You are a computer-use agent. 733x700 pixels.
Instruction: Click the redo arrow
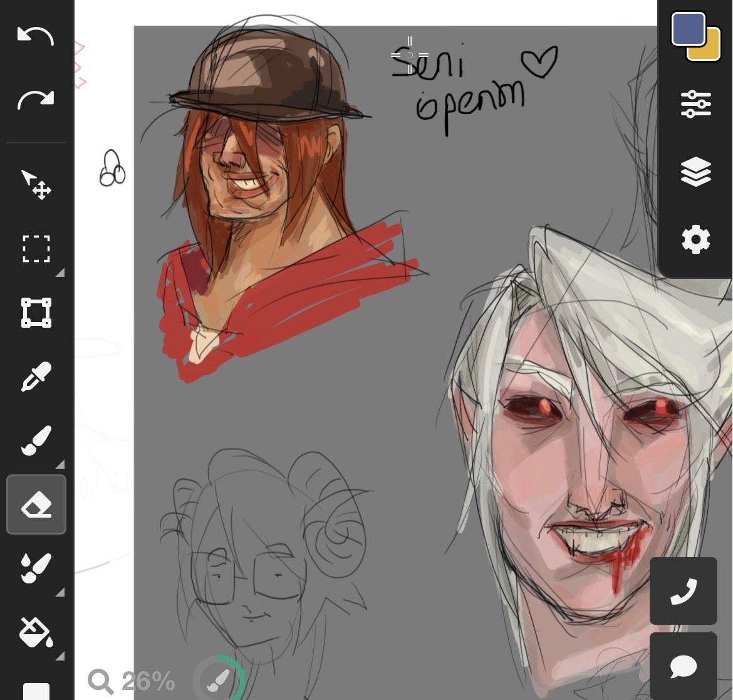point(36,97)
